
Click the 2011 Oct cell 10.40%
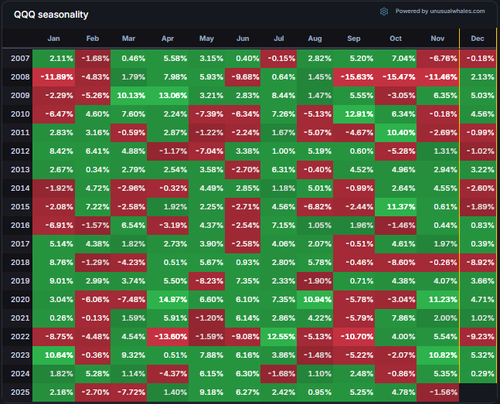396,133
